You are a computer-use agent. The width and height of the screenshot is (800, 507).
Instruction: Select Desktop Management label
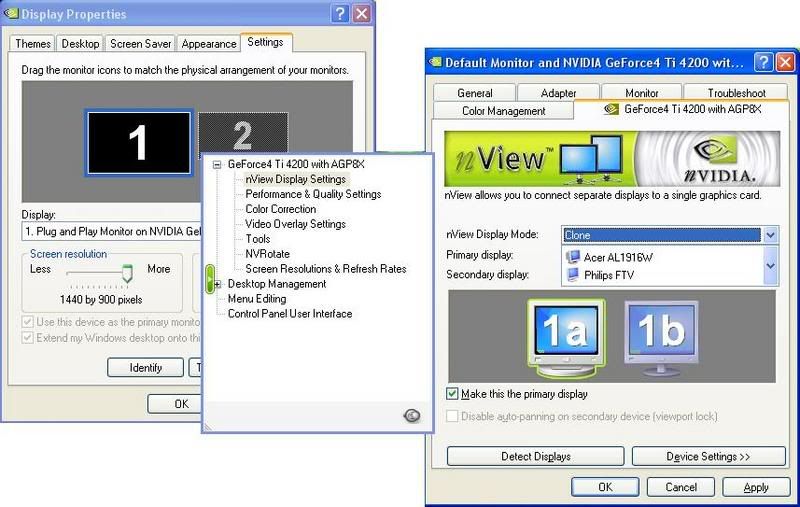pyautogui.click(x=277, y=284)
